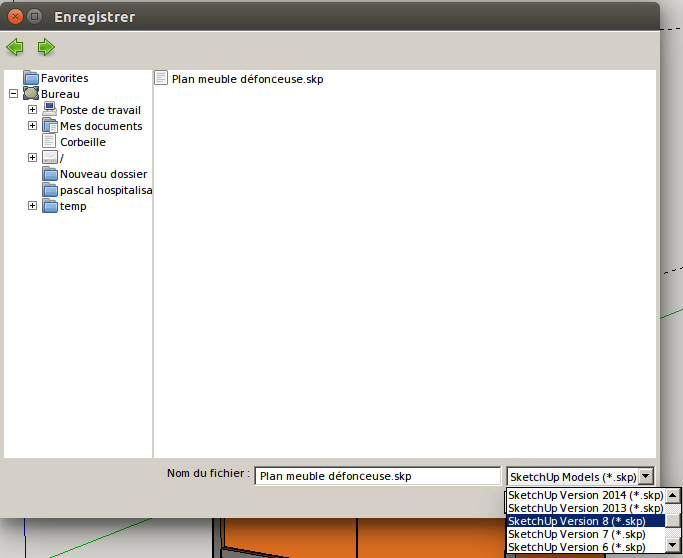This screenshot has height=558, width=683.
Task: Choose SketchUp Version 6 (*.skp)
Action: (x=586, y=547)
